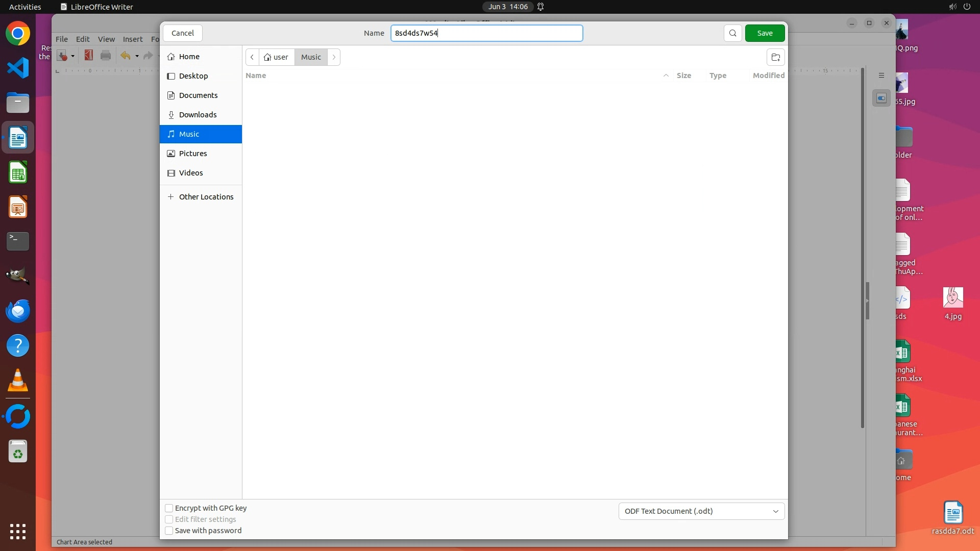The width and height of the screenshot is (980, 551).
Task: Open the Downloads sidebar location
Action: 198,115
